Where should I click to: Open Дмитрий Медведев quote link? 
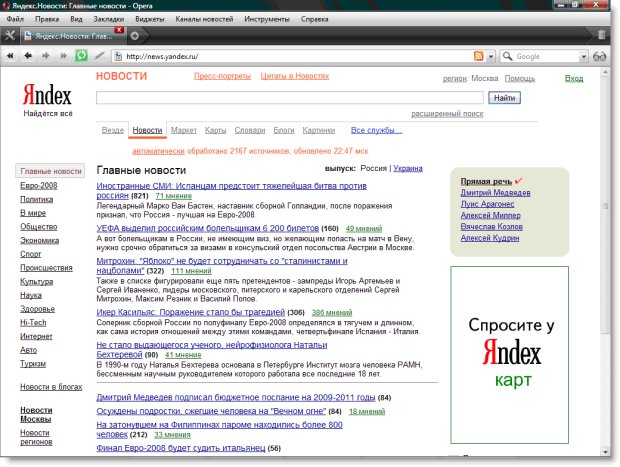pyautogui.click(x=495, y=193)
